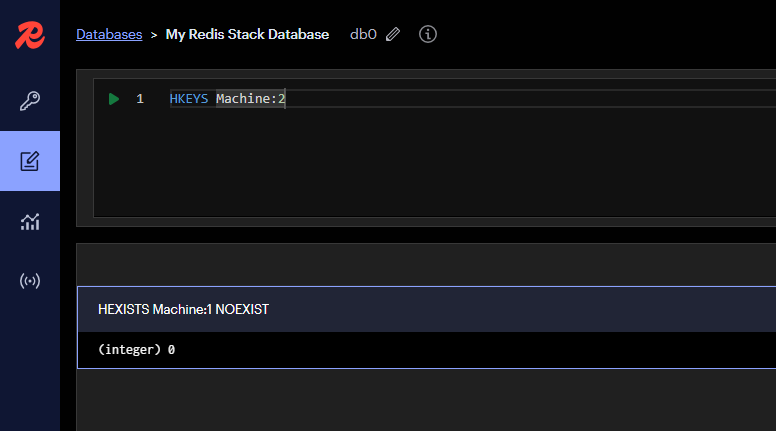This screenshot has width=776, height=431.
Task: Go to the Databases link
Action: pyautogui.click(x=109, y=34)
